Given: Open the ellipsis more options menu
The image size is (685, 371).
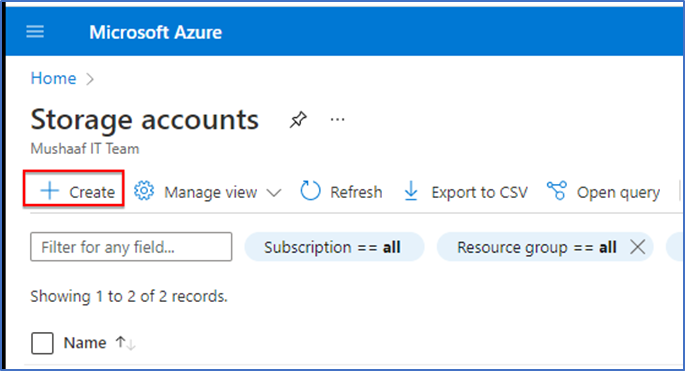Looking at the screenshot, I should pyautogui.click(x=337, y=119).
